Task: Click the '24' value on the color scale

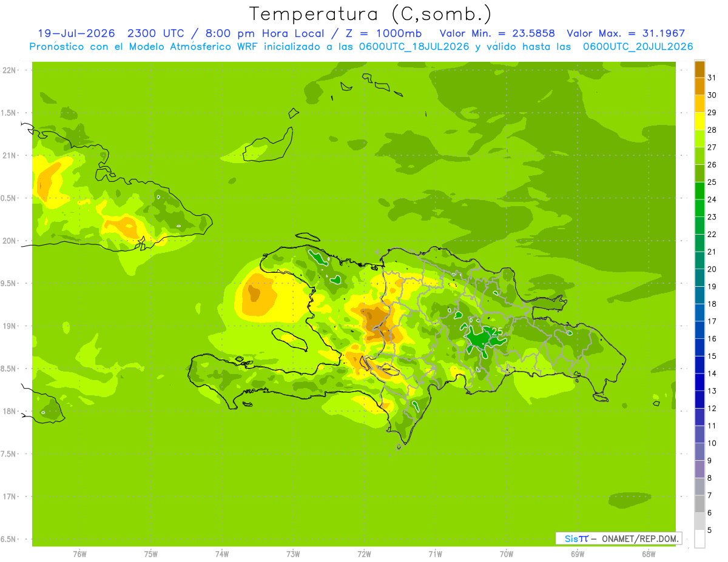Action: point(712,199)
